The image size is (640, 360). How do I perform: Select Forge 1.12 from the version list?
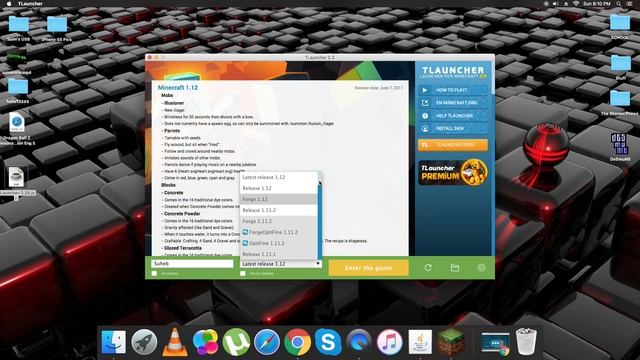point(278,199)
